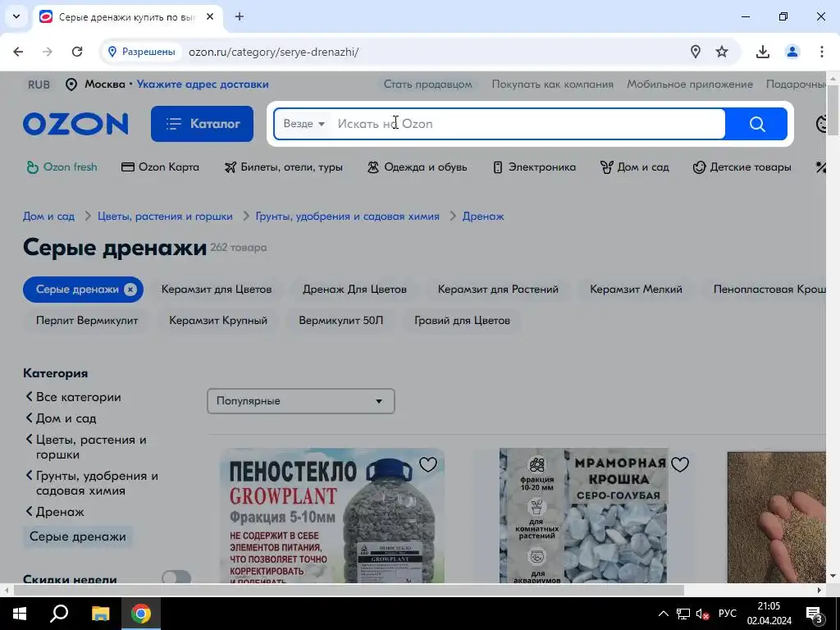Screen dimensions: 840x630
Task: Open Windows taskbar search
Action: point(59,614)
